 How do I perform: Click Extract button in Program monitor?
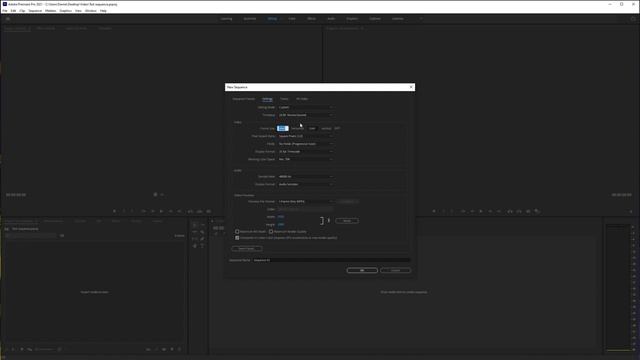point(519,211)
